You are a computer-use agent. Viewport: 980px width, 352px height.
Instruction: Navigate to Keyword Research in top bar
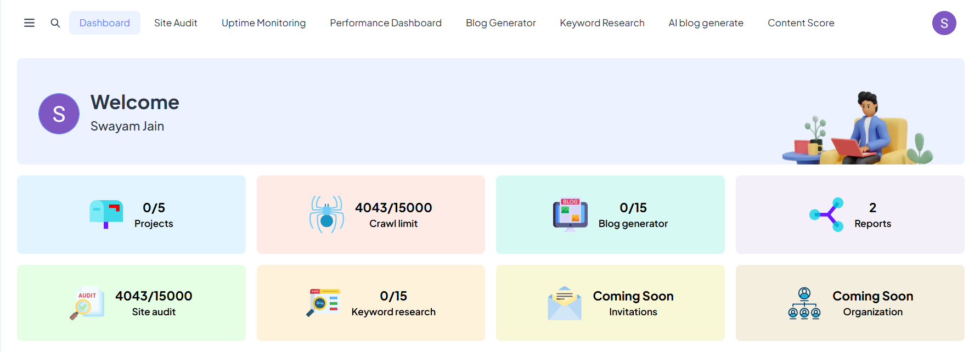[x=602, y=23]
